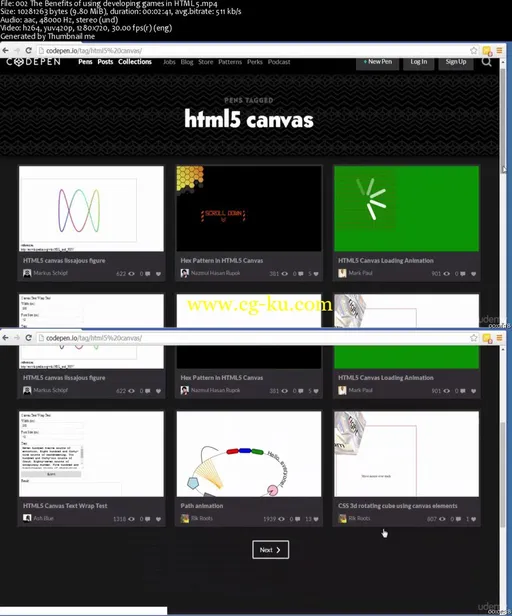Click Rik Roots avatar on Path animation card
512x616 pixels.
[185, 519]
